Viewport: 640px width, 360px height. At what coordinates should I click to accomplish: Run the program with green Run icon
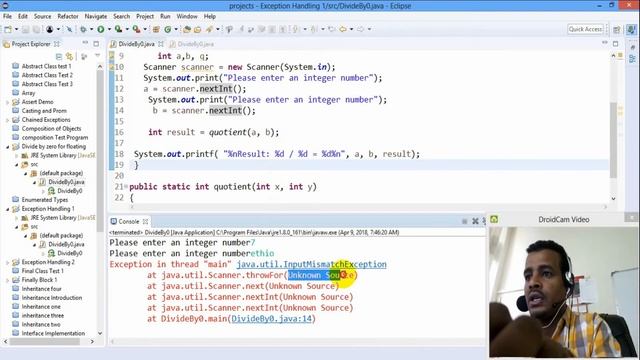[x=100, y=29]
